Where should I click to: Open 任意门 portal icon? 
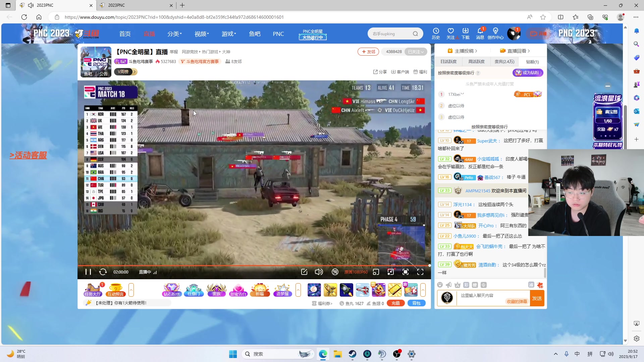tap(194, 290)
